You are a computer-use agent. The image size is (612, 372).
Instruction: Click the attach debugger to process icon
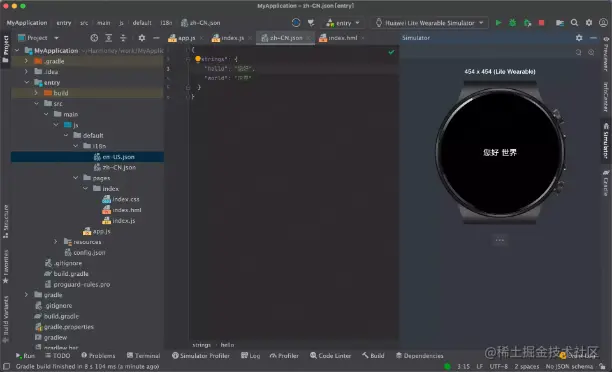pyautogui.click(x=527, y=23)
